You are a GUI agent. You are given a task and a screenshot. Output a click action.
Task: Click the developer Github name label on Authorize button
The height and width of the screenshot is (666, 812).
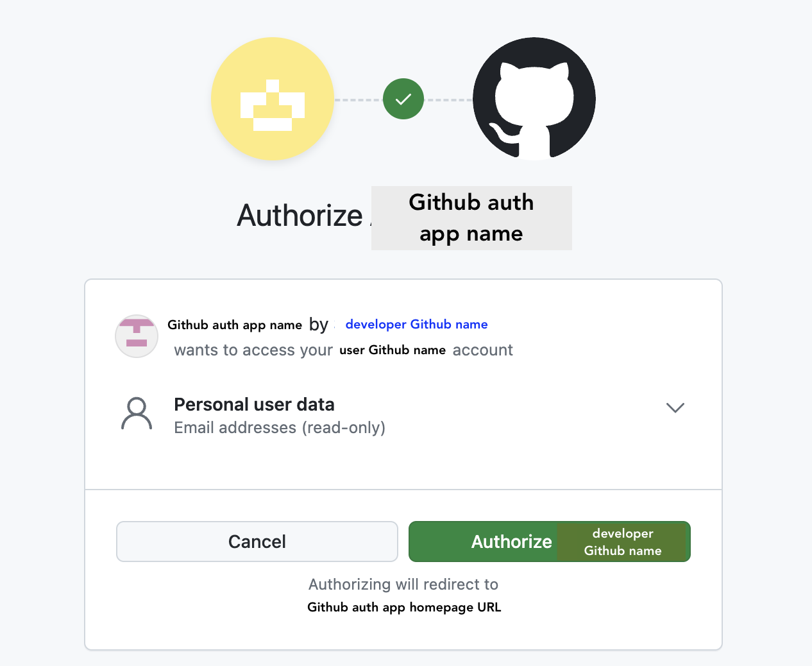pos(622,542)
